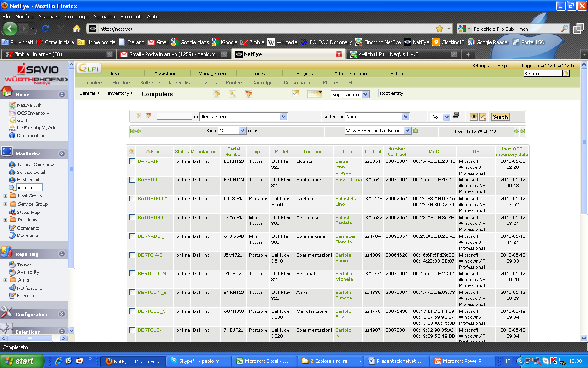Viewport: 588px width, 368px height.
Task: Open the sorted by Name dropdown
Action: [377, 117]
